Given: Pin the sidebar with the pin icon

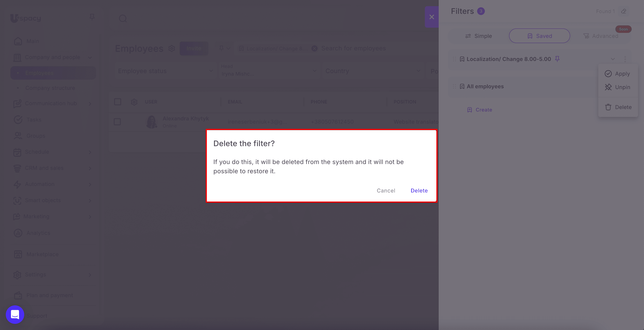Looking at the screenshot, I should tap(92, 17).
